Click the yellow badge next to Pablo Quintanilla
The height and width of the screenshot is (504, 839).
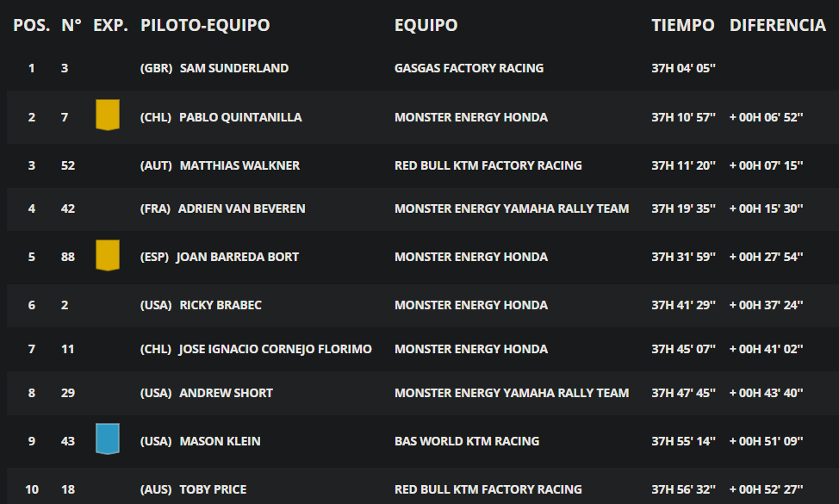tap(108, 115)
